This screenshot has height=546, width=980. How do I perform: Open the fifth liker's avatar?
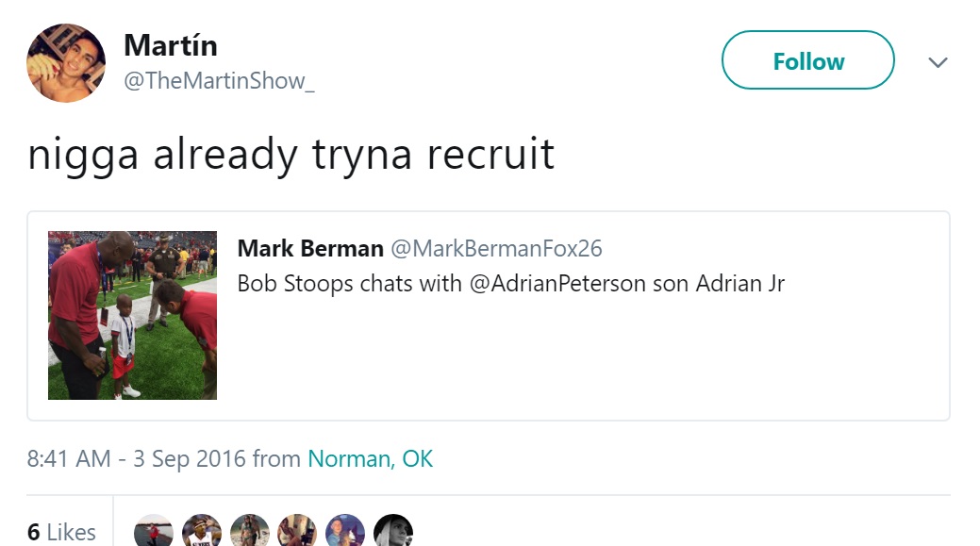(x=345, y=531)
